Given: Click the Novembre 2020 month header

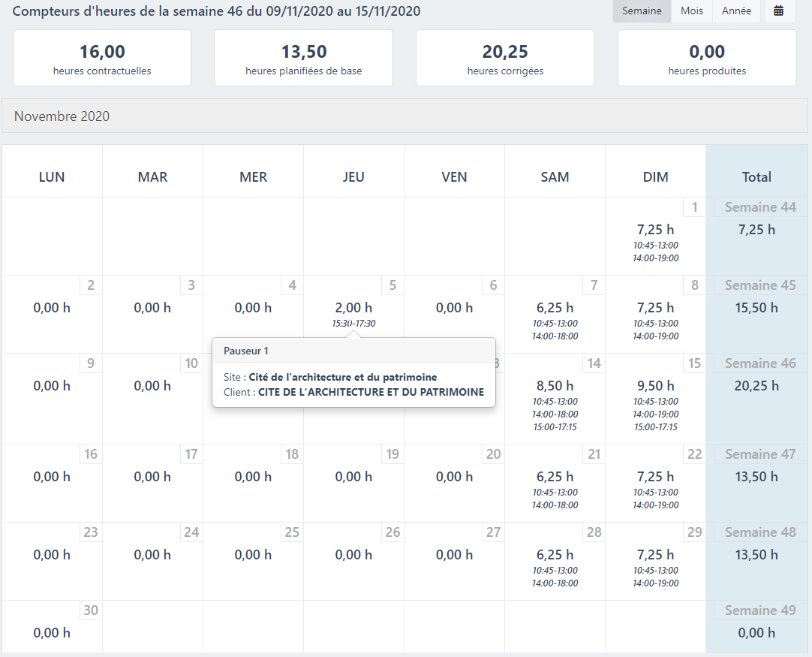Looking at the screenshot, I should coord(405,116).
